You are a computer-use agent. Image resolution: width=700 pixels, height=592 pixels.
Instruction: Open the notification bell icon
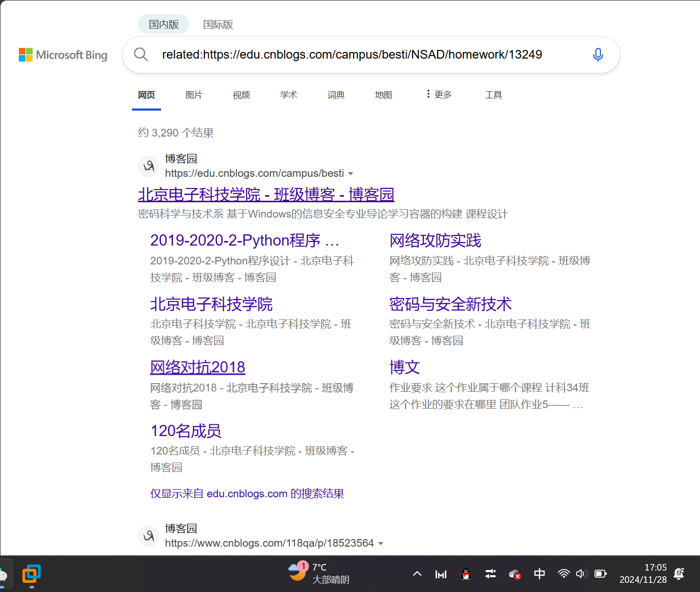679,574
